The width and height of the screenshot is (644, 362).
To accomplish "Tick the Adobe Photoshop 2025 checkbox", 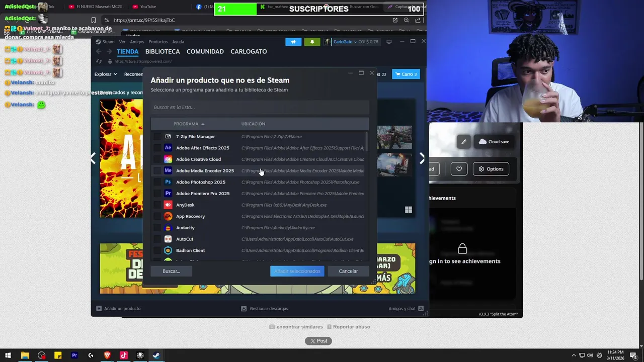I will [x=157, y=182].
